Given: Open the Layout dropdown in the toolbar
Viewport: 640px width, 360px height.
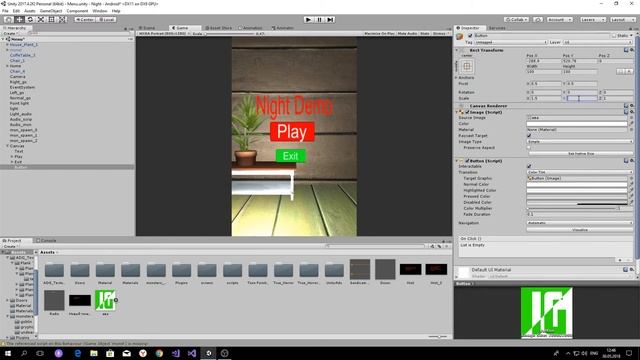Looking at the screenshot, I should pos(622,20).
